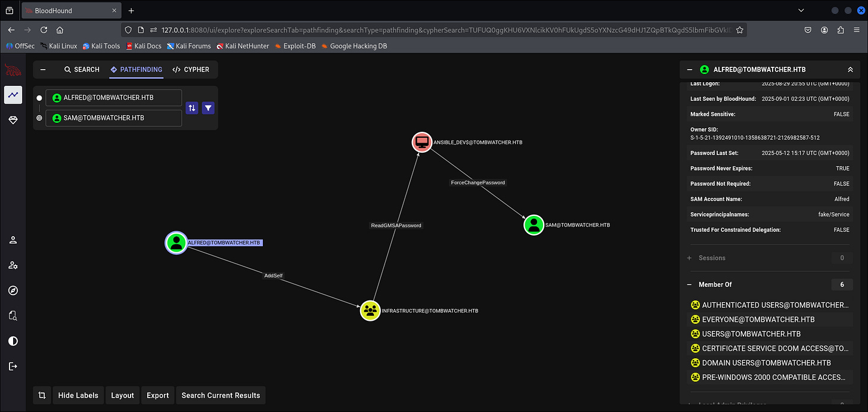The width and height of the screenshot is (868, 412).
Task: Open AUTHENTICATED USERS group membership entry
Action: point(769,305)
